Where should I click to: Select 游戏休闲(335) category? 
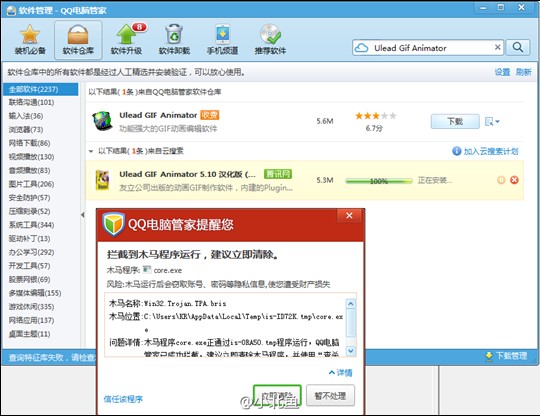31,306
